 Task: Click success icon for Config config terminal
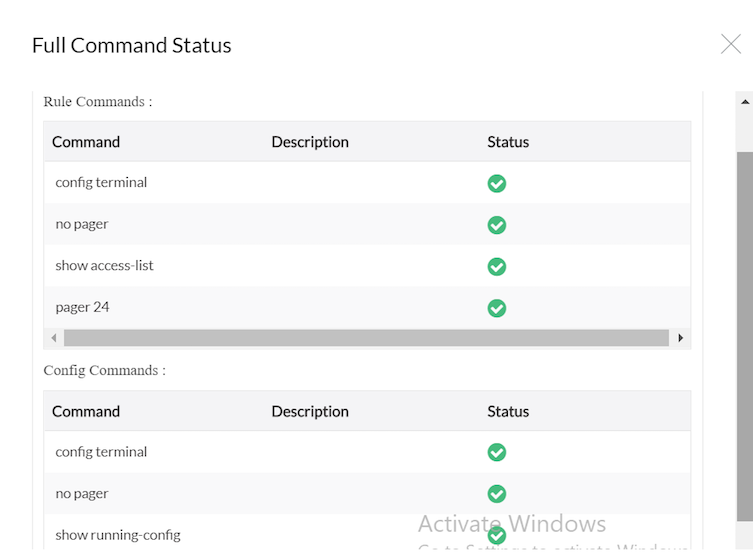(x=496, y=452)
